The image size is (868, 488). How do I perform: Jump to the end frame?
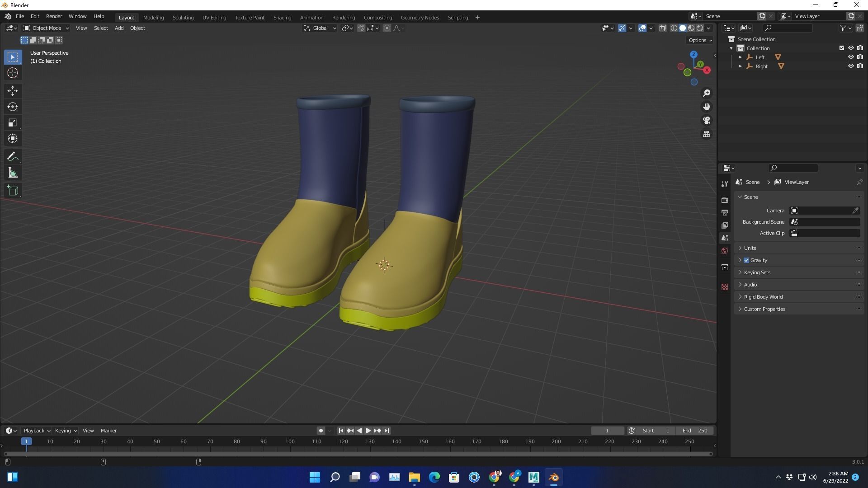[387, 431]
